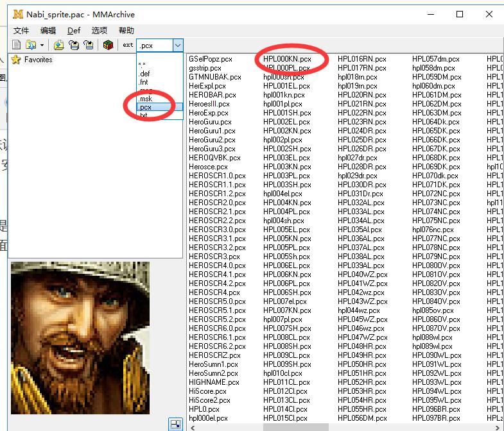This screenshot has width=504, height=431.
Task: Select file hpl000el.pcx
Action: [208, 418]
